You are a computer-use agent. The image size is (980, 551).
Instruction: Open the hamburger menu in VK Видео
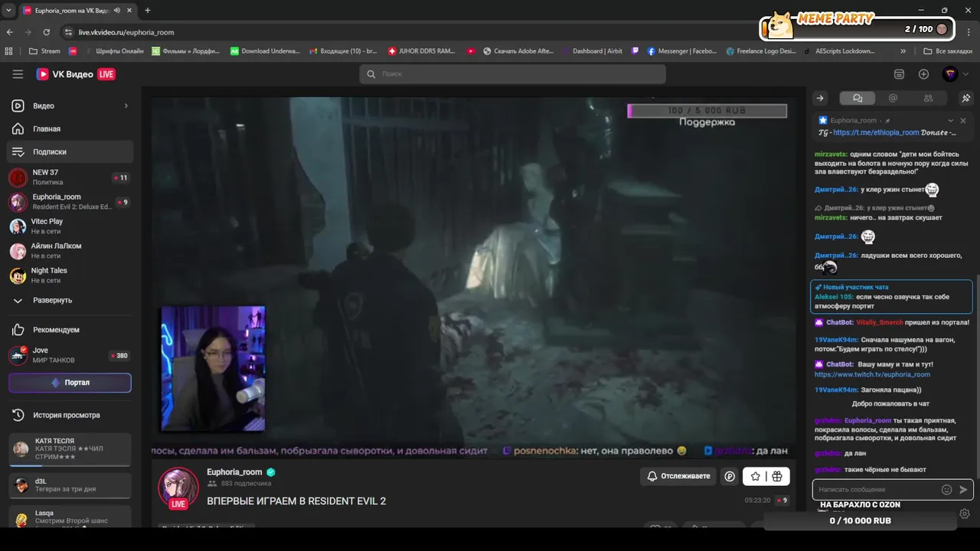click(18, 74)
